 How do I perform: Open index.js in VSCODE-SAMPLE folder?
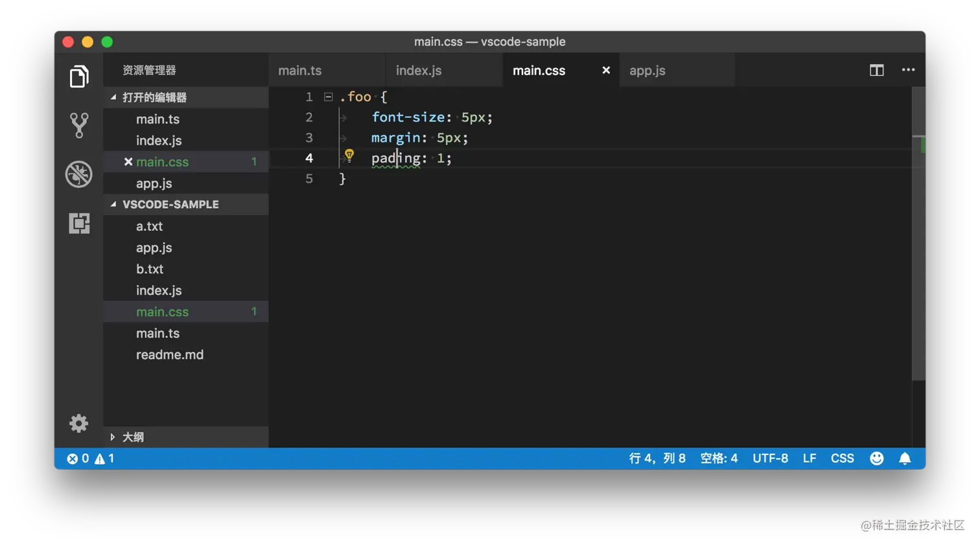(186, 290)
